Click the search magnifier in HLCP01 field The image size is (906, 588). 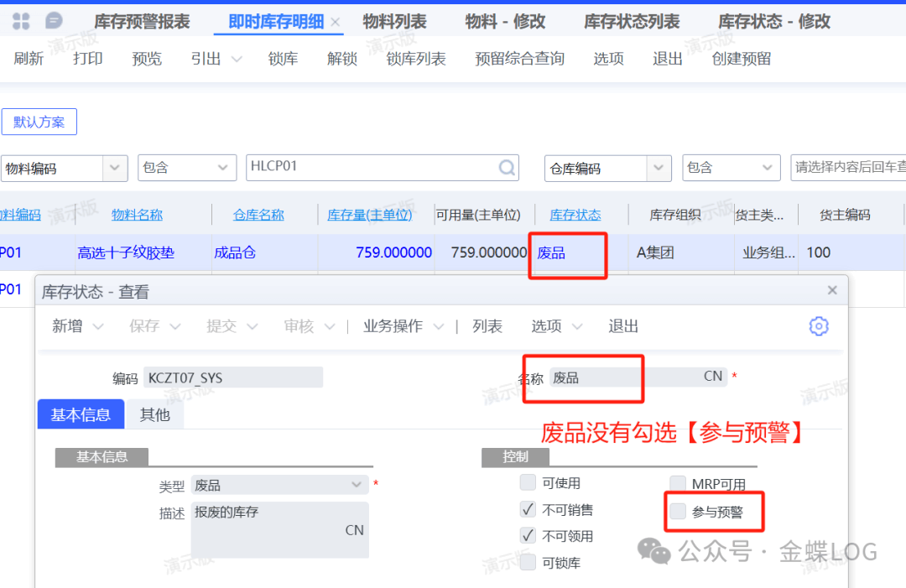pyautogui.click(x=508, y=168)
